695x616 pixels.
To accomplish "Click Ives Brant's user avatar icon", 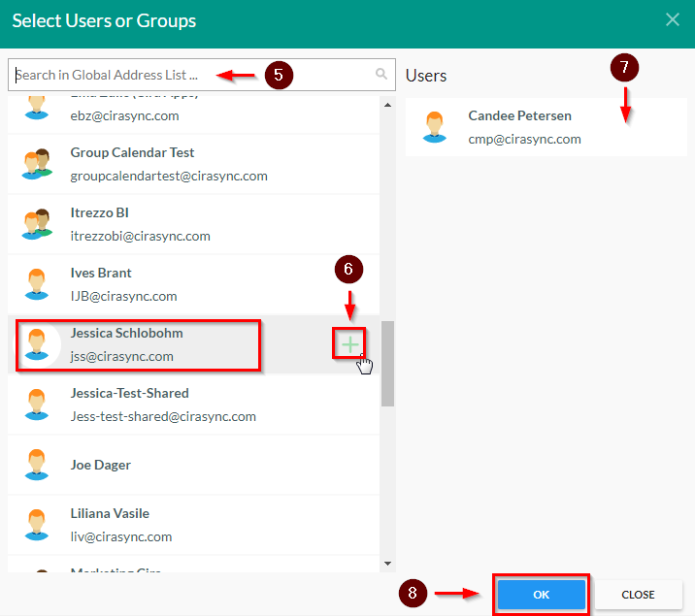I will (x=37, y=284).
